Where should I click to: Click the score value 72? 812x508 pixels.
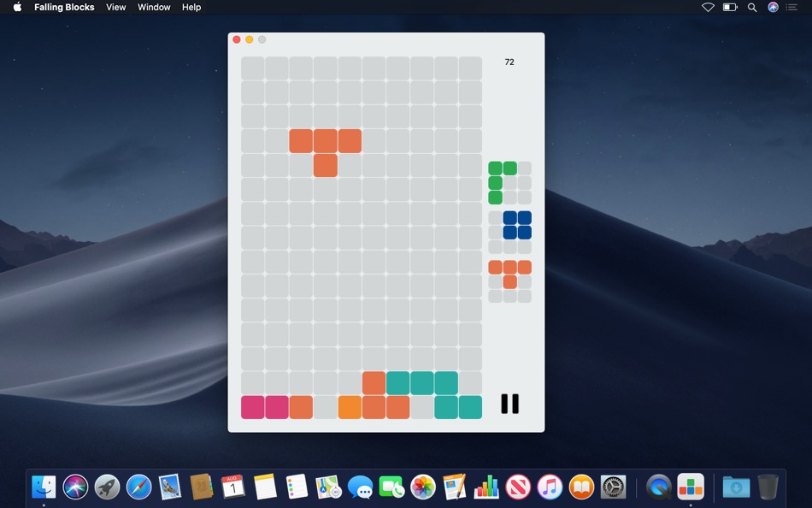509,62
